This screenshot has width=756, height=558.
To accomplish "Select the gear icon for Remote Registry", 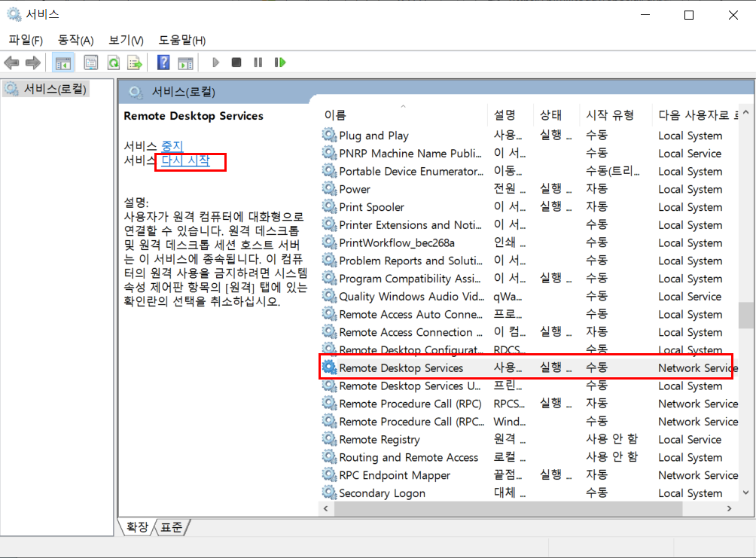I will [329, 439].
